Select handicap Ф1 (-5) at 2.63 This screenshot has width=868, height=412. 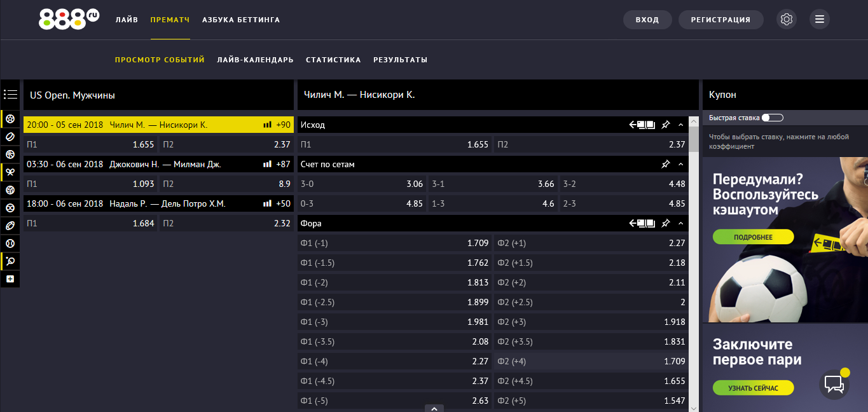394,401
